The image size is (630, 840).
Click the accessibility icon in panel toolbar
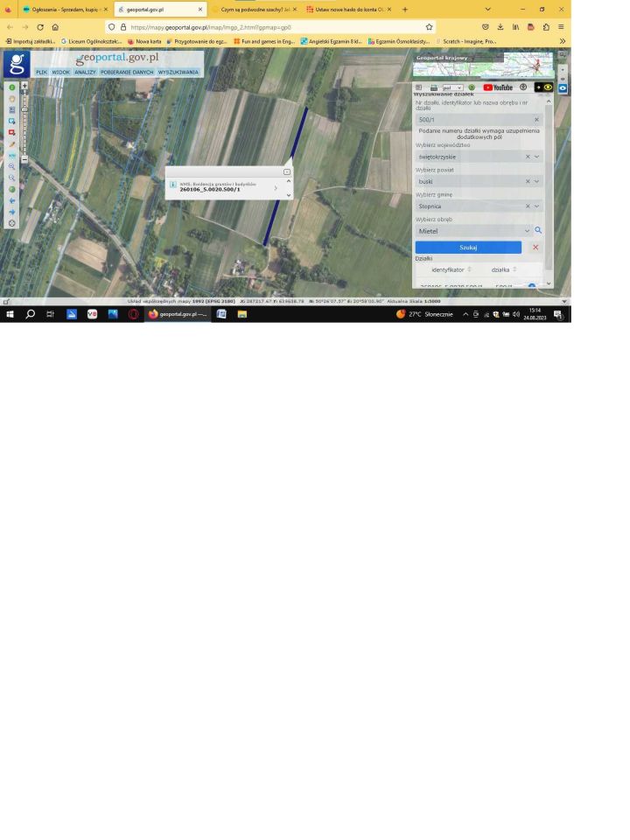pyautogui.click(x=523, y=87)
